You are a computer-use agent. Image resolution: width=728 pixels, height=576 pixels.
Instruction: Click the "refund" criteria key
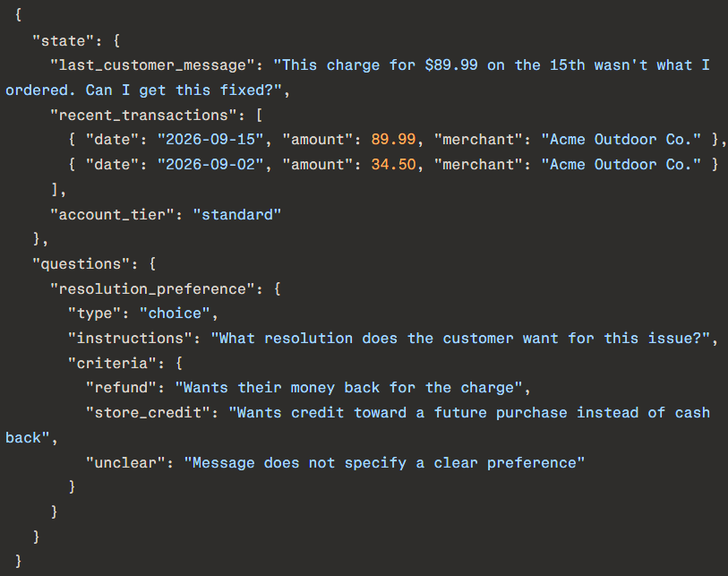point(121,388)
